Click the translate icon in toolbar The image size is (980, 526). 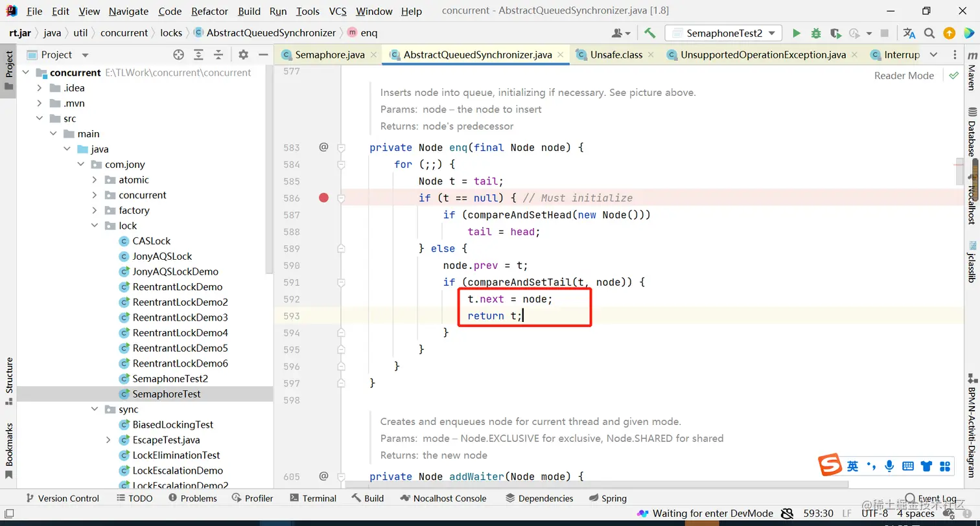tap(909, 33)
